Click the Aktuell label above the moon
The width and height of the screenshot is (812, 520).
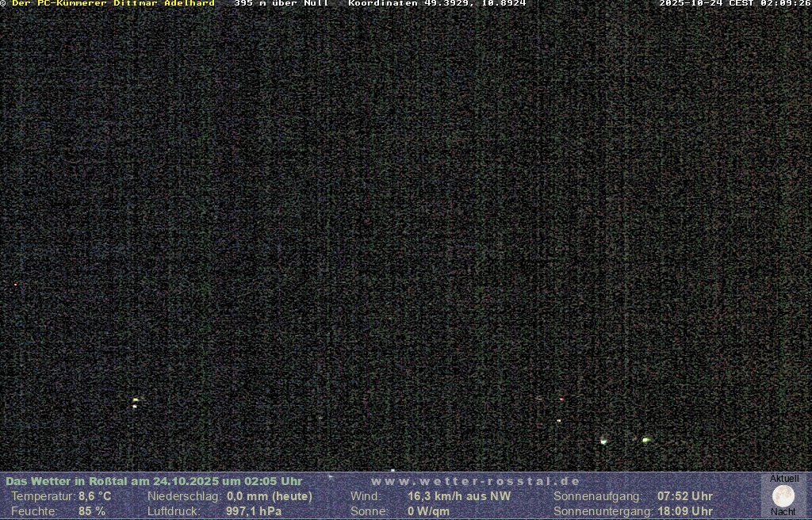784,479
